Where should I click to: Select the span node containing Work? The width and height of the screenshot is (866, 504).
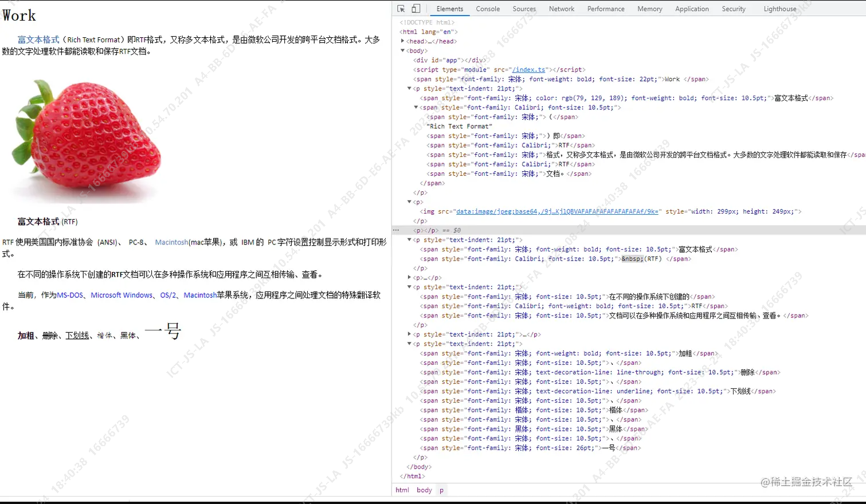click(x=561, y=79)
